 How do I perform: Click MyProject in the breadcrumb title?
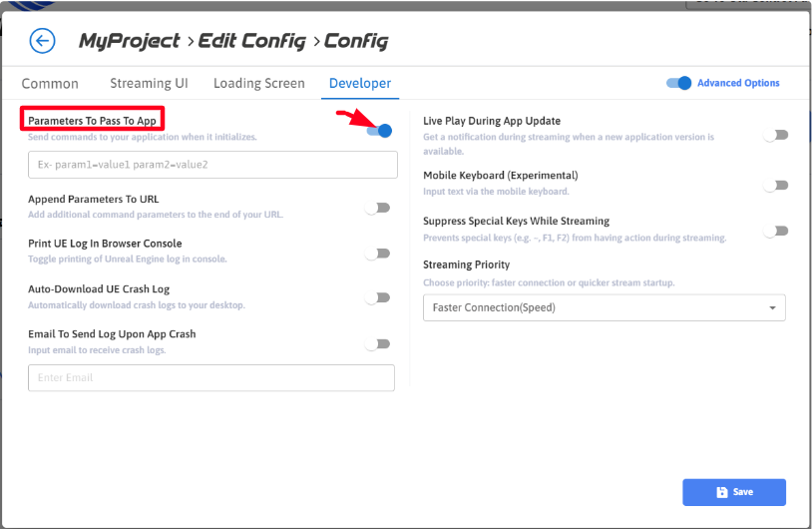[x=129, y=41]
